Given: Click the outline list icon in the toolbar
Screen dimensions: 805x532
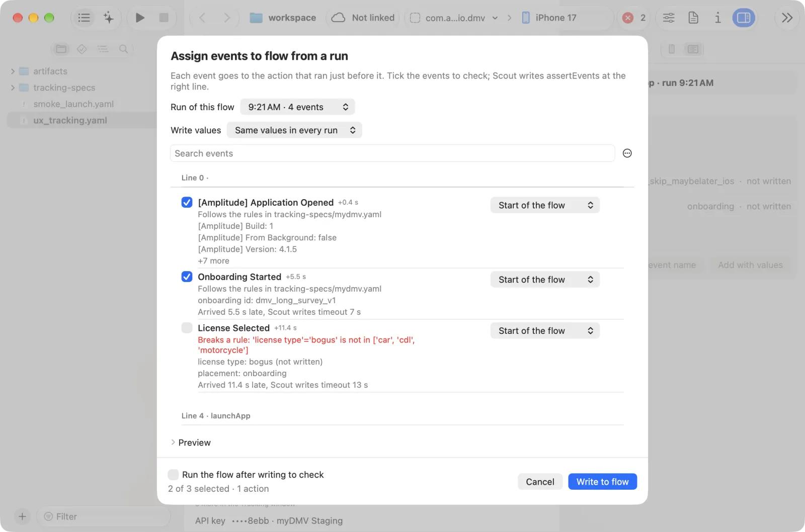Looking at the screenshot, I should click(84, 18).
